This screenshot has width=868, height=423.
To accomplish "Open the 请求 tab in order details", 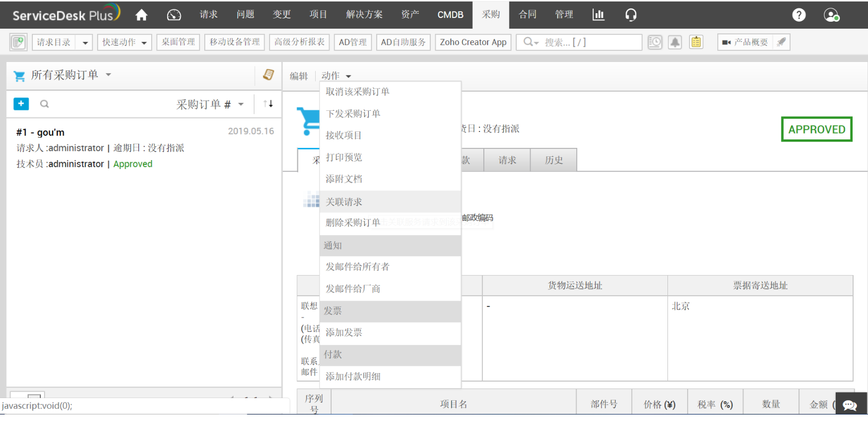I will click(x=507, y=160).
